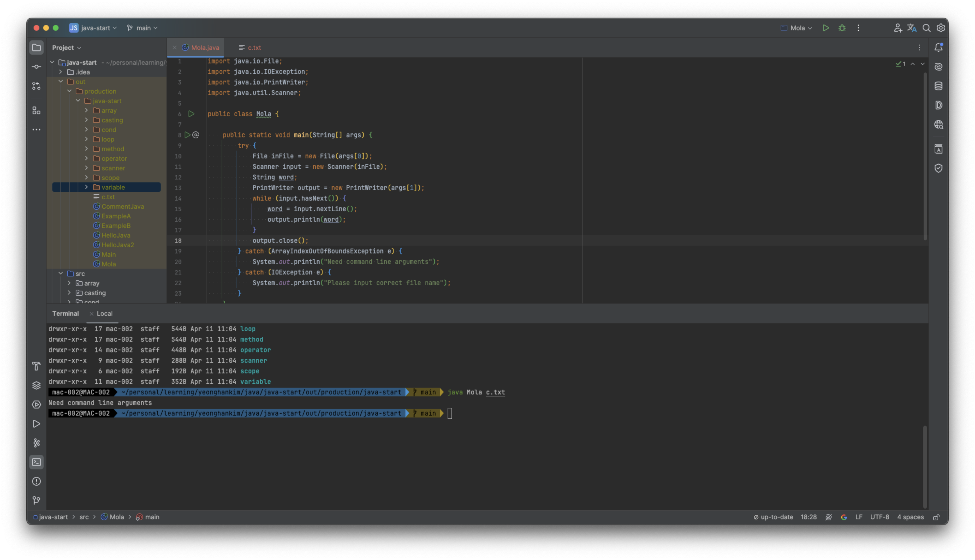Run main method from line 8 gutter
Image resolution: width=975 pixels, height=560 pixels.
(x=187, y=135)
